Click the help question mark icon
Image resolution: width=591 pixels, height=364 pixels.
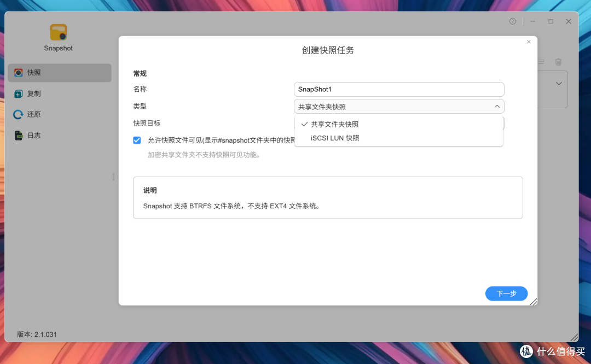click(x=513, y=21)
